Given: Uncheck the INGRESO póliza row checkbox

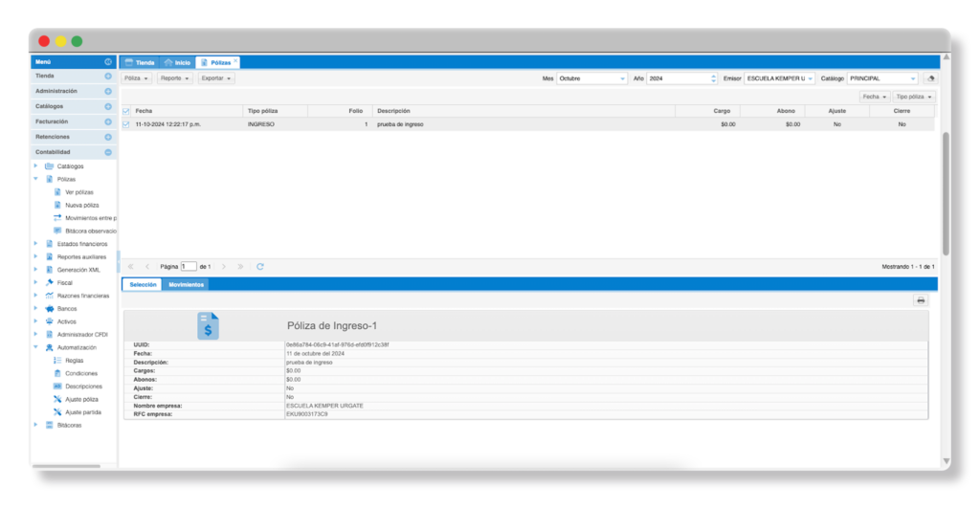Looking at the screenshot, I should pyautogui.click(x=126, y=124).
